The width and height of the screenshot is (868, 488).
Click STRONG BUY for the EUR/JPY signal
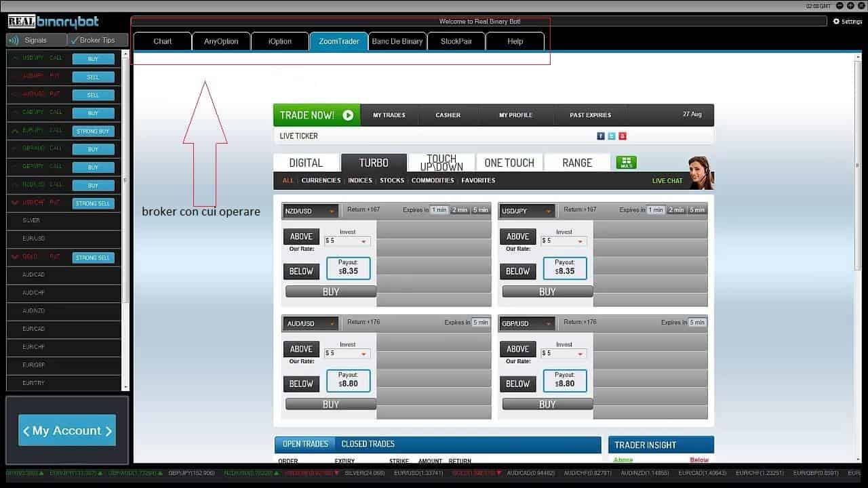[94, 131]
